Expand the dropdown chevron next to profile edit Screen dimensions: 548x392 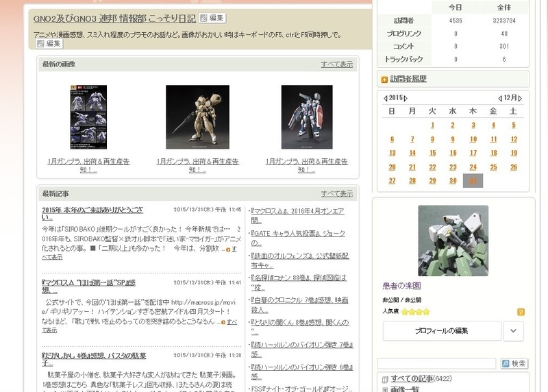point(513,331)
